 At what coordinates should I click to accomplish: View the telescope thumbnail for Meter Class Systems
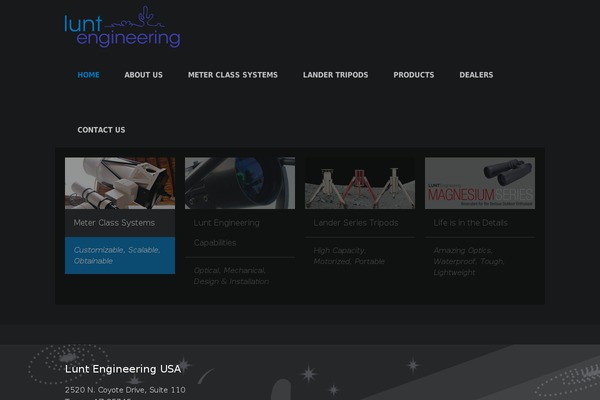120,183
